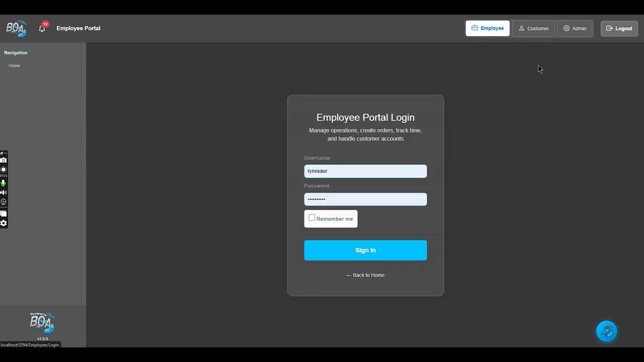The height and width of the screenshot is (362, 644).
Task: Toggle system audio speaker in recorder toolbar
Action: [4, 193]
